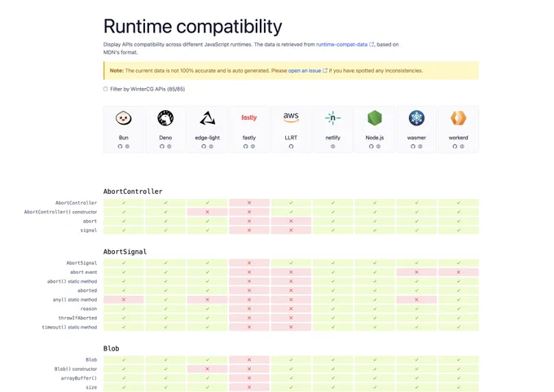Open Bun's website globe icon
This screenshot has width=554, height=392.
pos(127,147)
